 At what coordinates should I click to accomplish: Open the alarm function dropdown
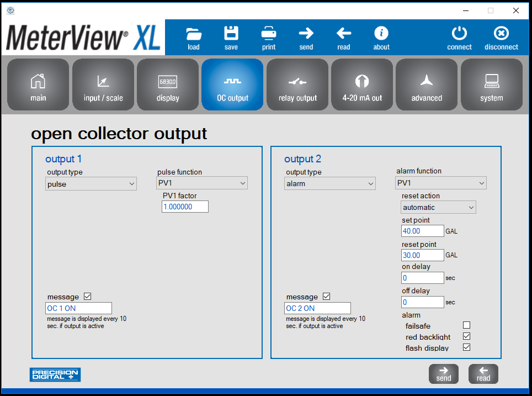click(x=441, y=183)
